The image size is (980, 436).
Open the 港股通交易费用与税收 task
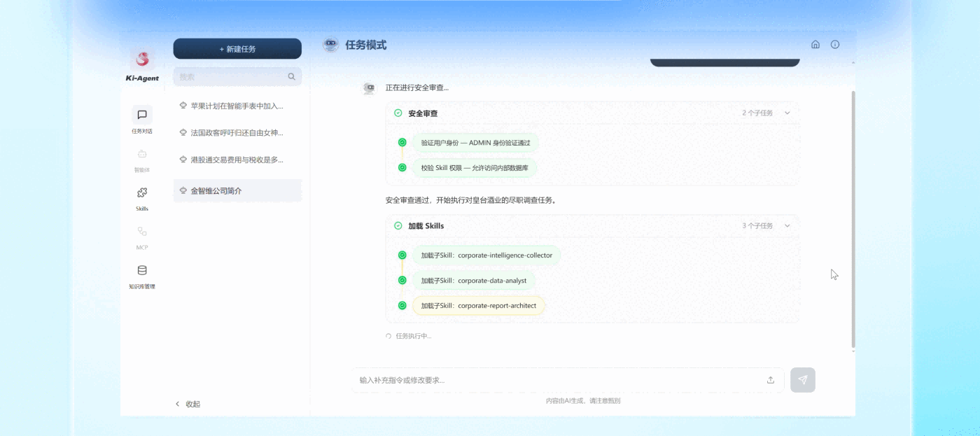[237, 160]
